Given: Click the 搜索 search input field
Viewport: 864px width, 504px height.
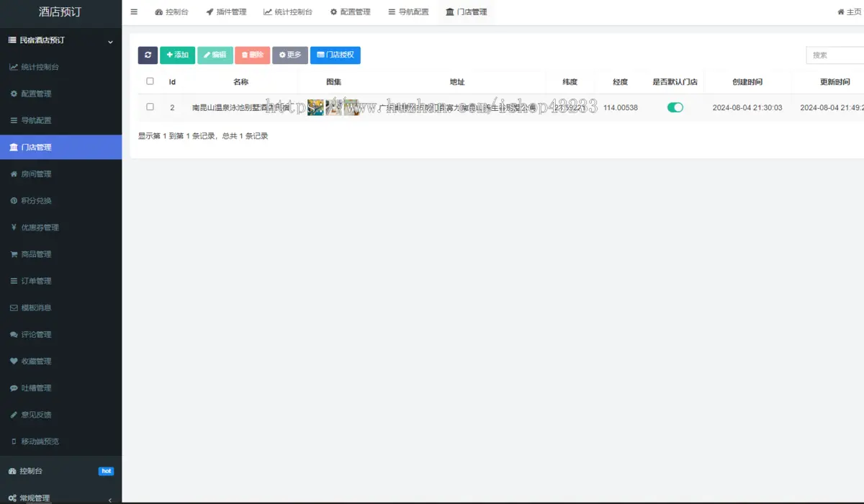Looking at the screenshot, I should click(835, 55).
